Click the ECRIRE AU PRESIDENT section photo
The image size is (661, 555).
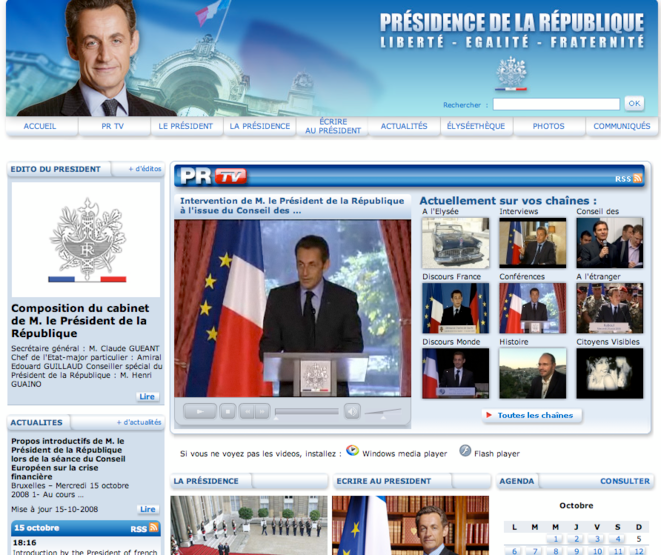pos(411,525)
